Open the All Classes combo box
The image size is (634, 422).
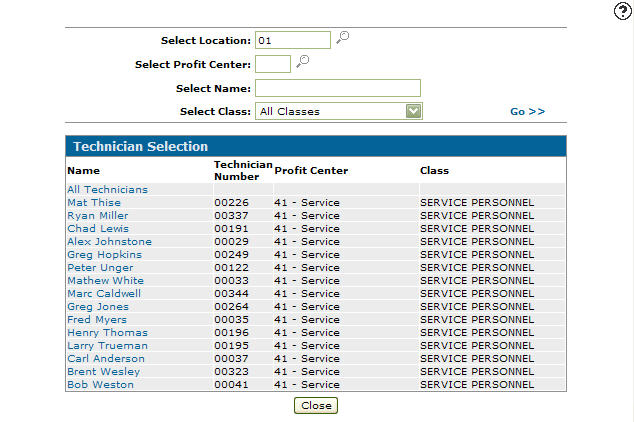(339, 111)
